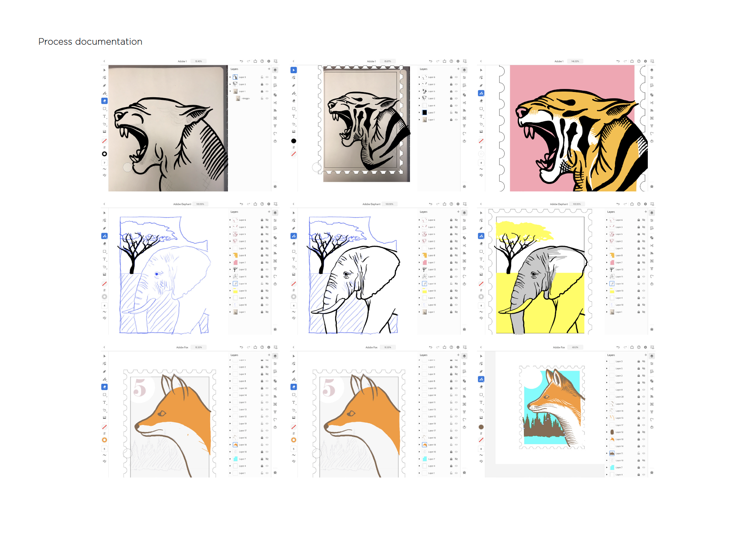The height and width of the screenshot is (534, 756).
Task: Choose Selection arrow tool in the pink tiger screenshot
Action: [x=481, y=70]
